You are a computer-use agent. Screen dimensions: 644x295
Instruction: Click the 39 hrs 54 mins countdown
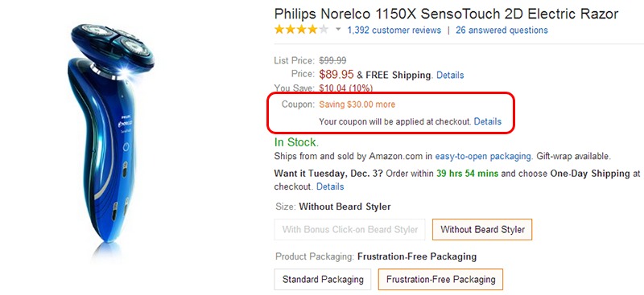(468, 174)
